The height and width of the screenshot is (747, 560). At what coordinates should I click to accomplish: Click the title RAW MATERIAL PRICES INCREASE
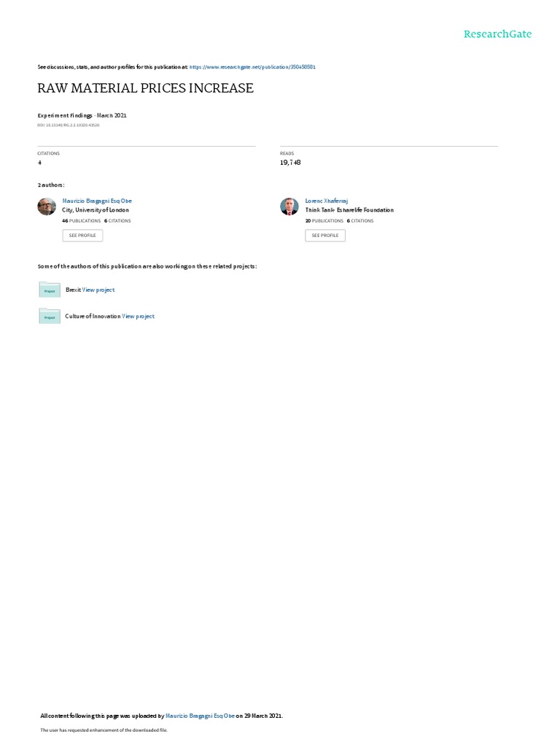click(x=146, y=88)
